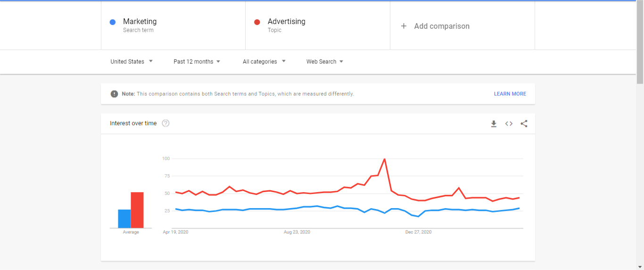The height and width of the screenshot is (270, 644).
Task: Click the LEARN MORE link
Action: point(510,94)
